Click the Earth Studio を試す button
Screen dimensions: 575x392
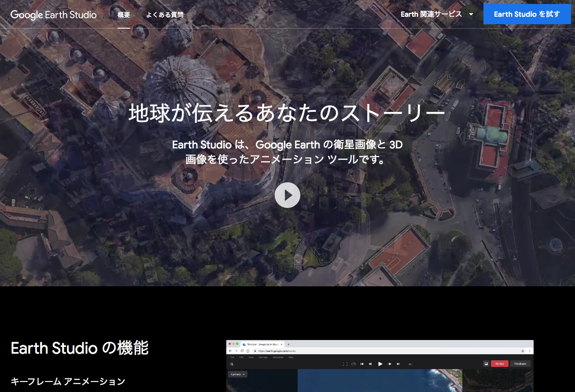point(527,14)
